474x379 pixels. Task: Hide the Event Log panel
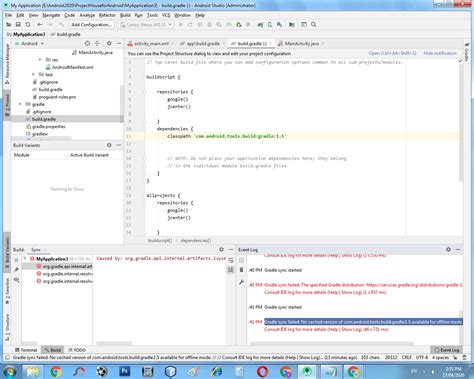[x=458, y=249]
